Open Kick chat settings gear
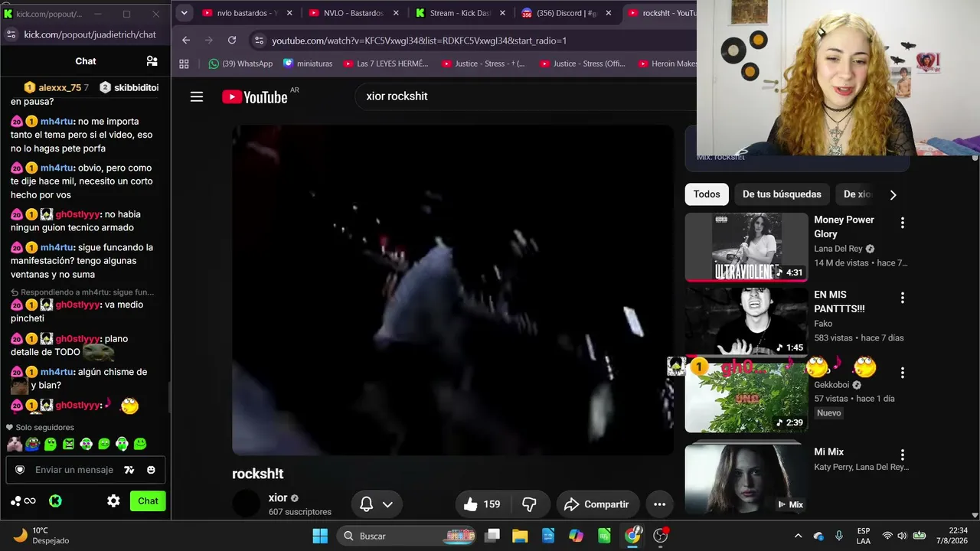The width and height of the screenshot is (980, 551). pyautogui.click(x=113, y=501)
